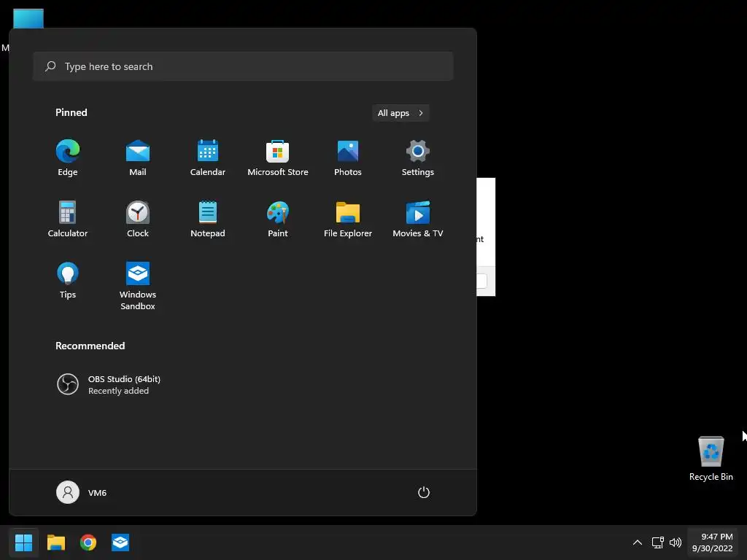The height and width of the screenshot is (560, 747).
Task: Open Settings from pinned apps
Action: [x=418, y=158]
